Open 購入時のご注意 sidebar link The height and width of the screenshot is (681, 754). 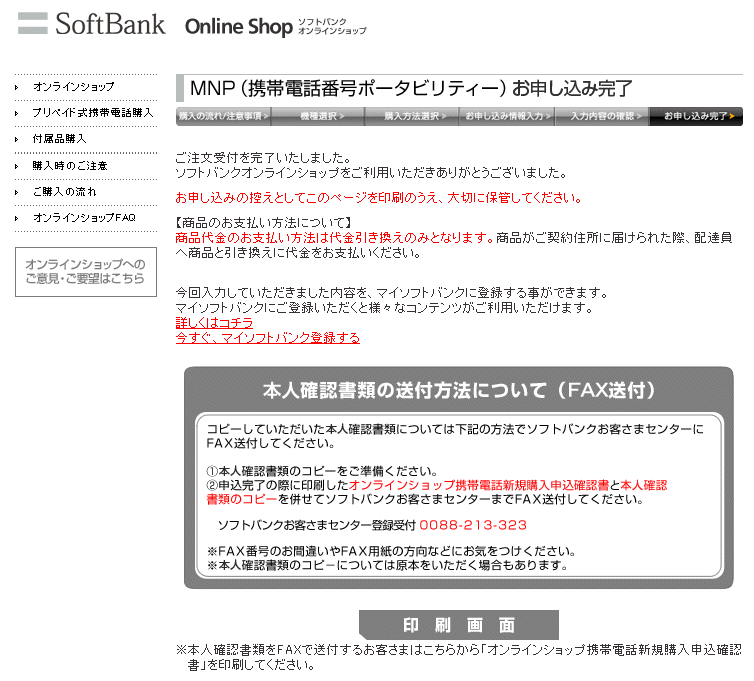[70, 166]
